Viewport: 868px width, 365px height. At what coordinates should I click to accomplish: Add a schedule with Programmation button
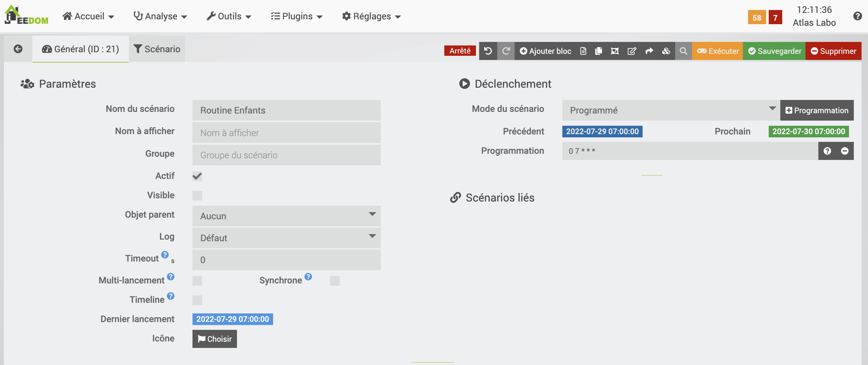(817, 110)
